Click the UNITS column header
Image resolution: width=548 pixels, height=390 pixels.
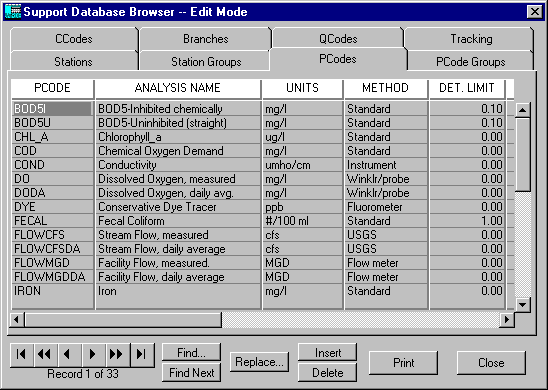click(x=302, y=88)
